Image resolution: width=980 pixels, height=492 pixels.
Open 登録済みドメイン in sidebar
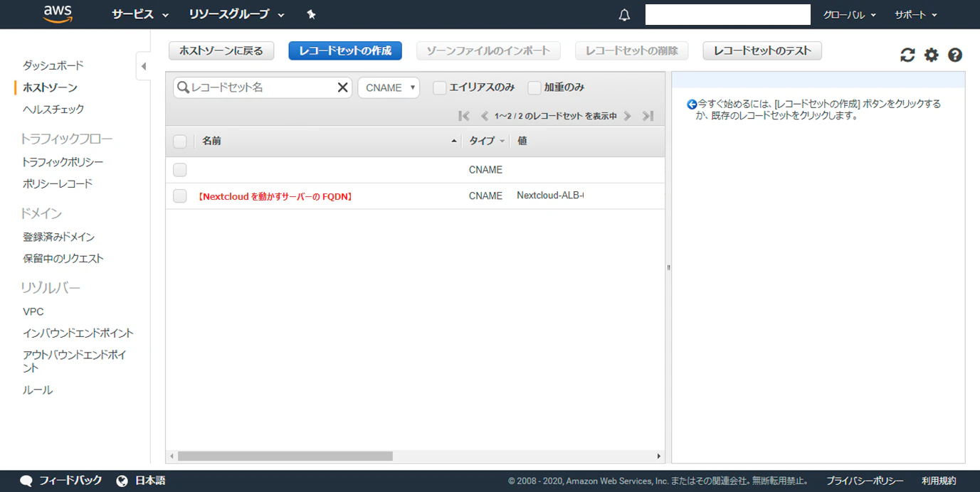pos(58,237)
